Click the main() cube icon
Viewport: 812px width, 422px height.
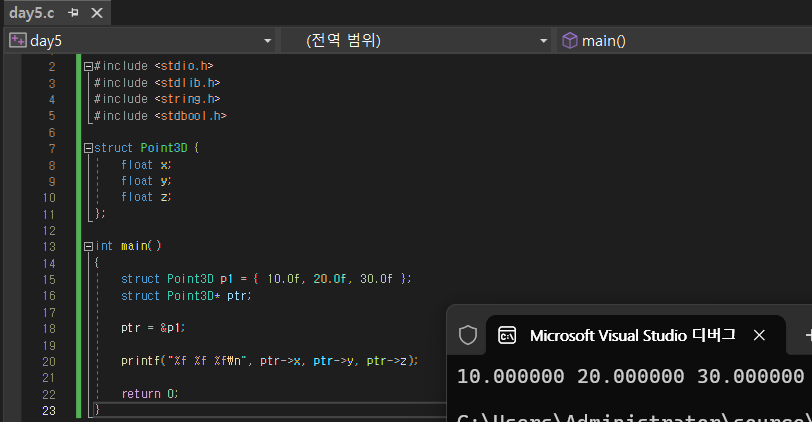tap(570, 40)
